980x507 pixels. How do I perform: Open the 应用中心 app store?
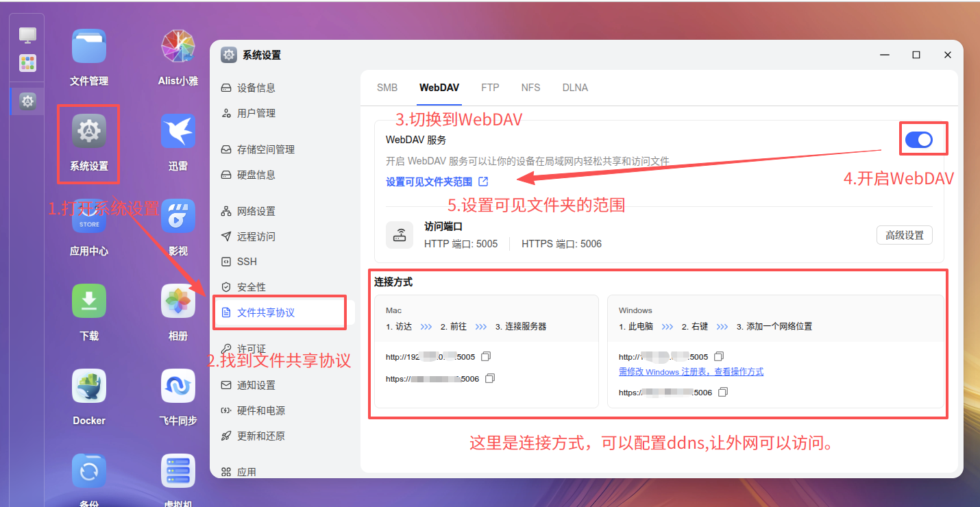coord(88,216)
